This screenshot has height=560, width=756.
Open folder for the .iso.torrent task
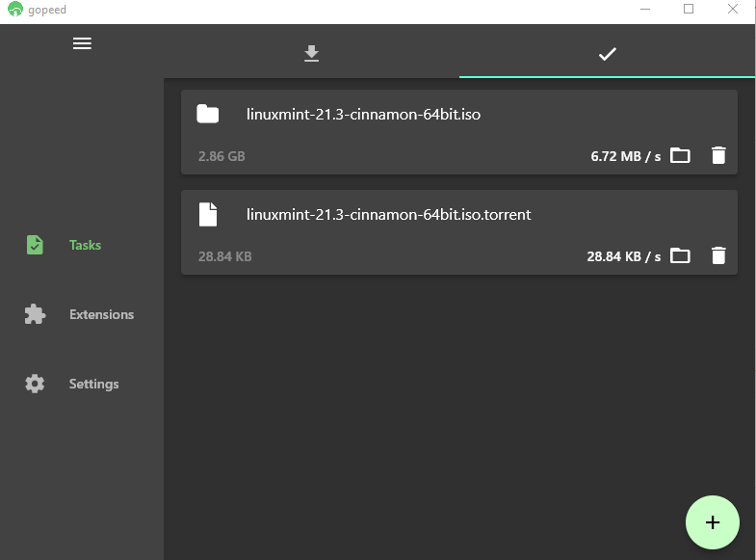click(x=680, y=255)
